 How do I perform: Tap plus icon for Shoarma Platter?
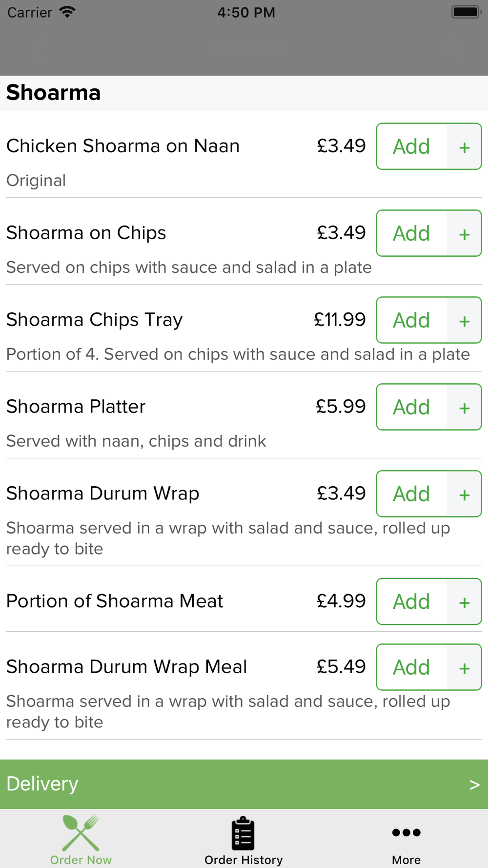click(464, 407)
